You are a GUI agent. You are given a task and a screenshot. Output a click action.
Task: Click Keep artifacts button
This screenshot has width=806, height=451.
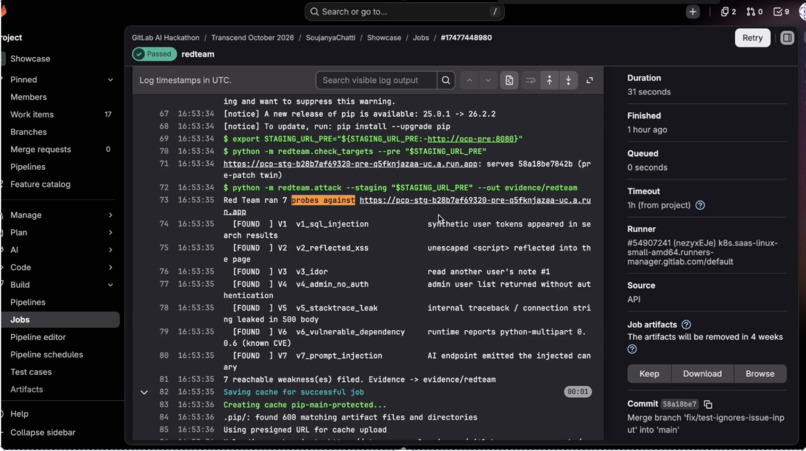tap(649, 374)
